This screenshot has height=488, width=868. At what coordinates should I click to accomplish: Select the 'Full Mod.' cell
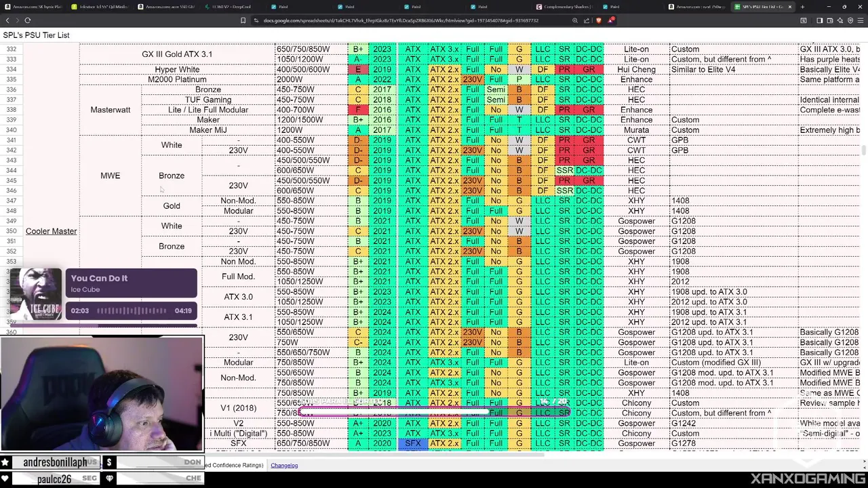(x=238, y=277)
